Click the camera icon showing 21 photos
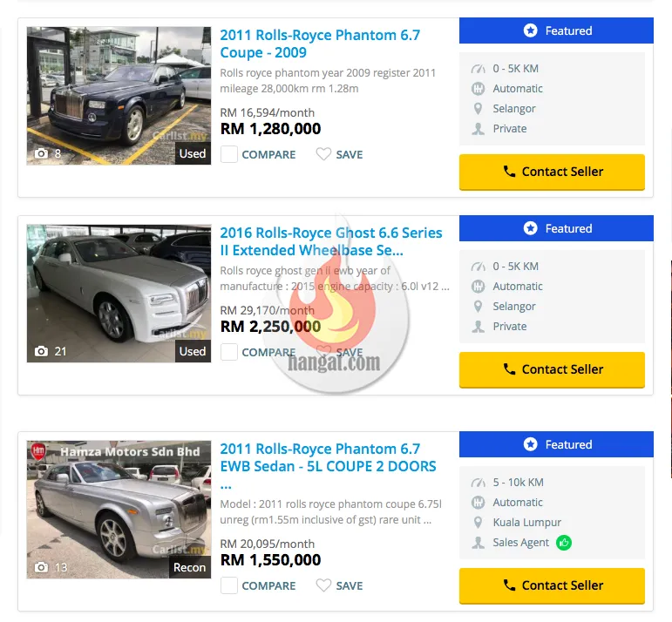The width and height of the screenshot is (672, 622). coord(41,351)
